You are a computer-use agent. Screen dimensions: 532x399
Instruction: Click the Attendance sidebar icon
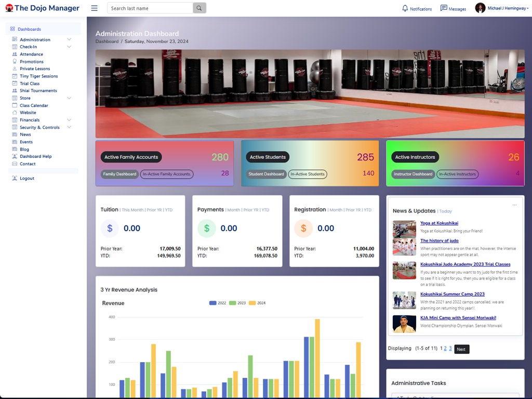click(x=15, y=54)
